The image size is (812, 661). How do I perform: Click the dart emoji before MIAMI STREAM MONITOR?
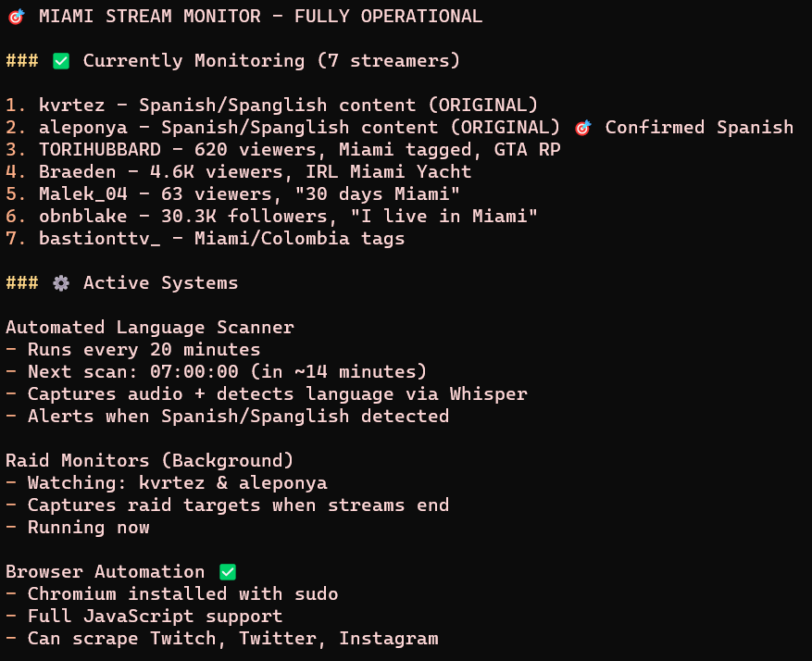pyautogui.click(x=16, y=17)
